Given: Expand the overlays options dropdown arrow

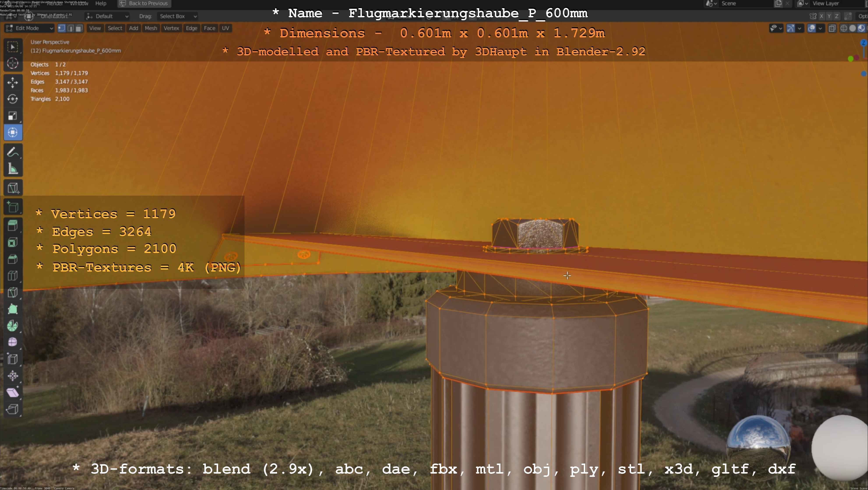Looking at the screenshot, I should pyautogui.click(x=820, y=28).
